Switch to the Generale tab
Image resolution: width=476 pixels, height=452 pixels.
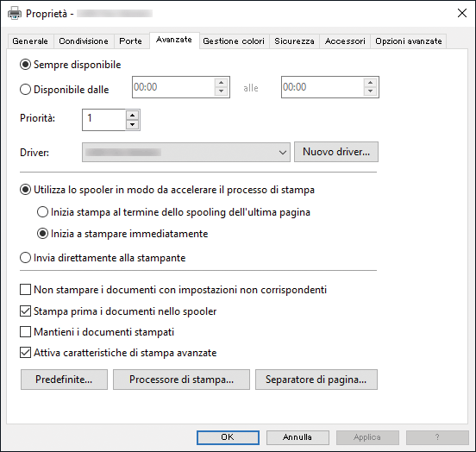[x=30, y=41]
